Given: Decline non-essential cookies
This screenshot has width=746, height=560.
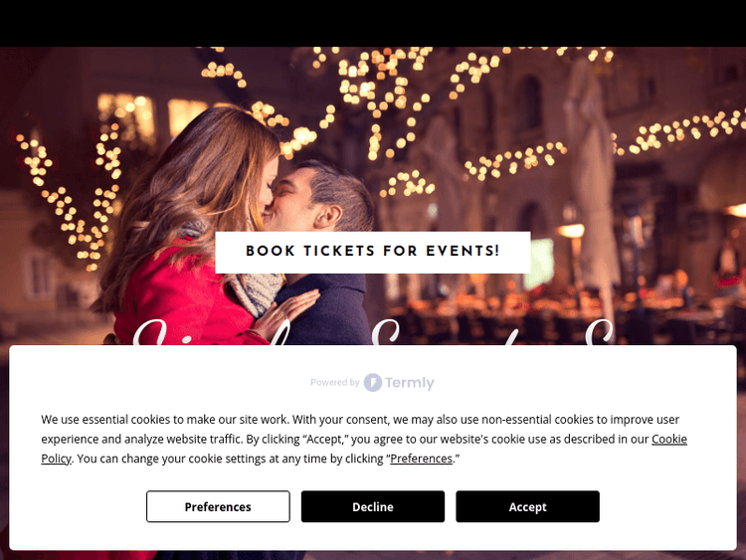Looking at the screenshot, I should (373, 506).
